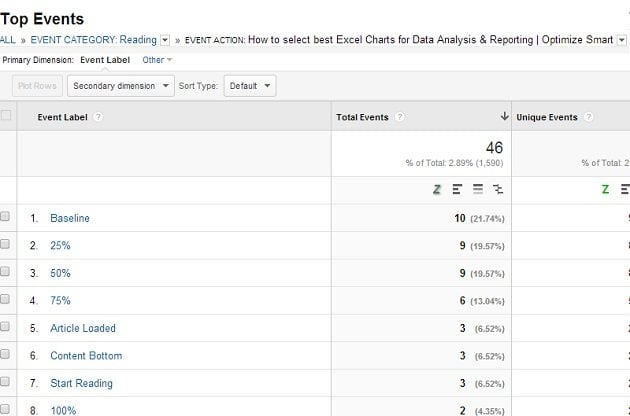Click the sort arrow in Total Events column
The image size is (630, 416).
point(504,117)
